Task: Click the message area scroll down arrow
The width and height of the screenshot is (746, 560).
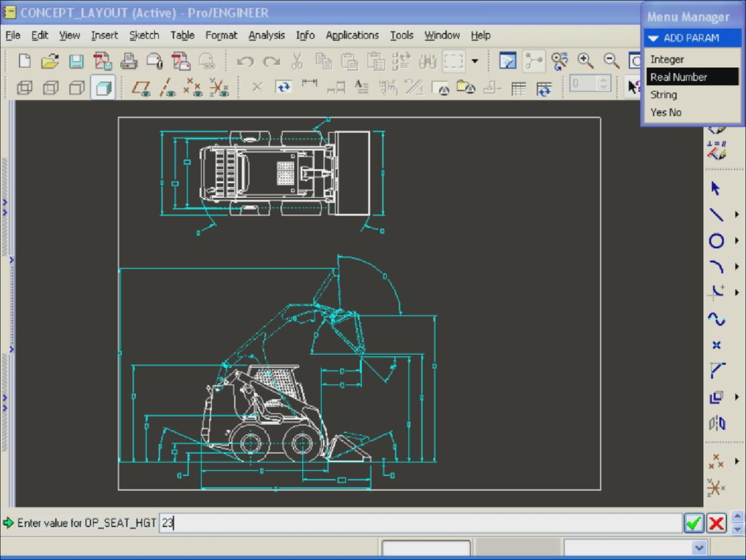Action: tap(737, 529)
